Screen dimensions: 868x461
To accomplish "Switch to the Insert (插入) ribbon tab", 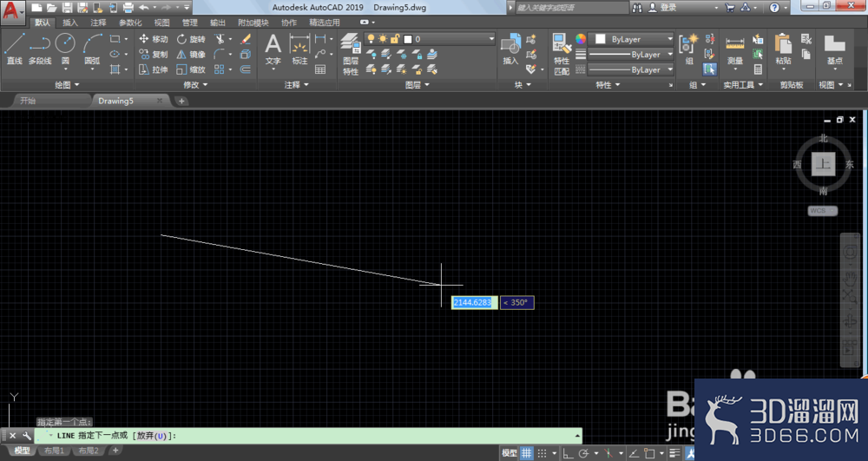I will (x=70, y=23).
